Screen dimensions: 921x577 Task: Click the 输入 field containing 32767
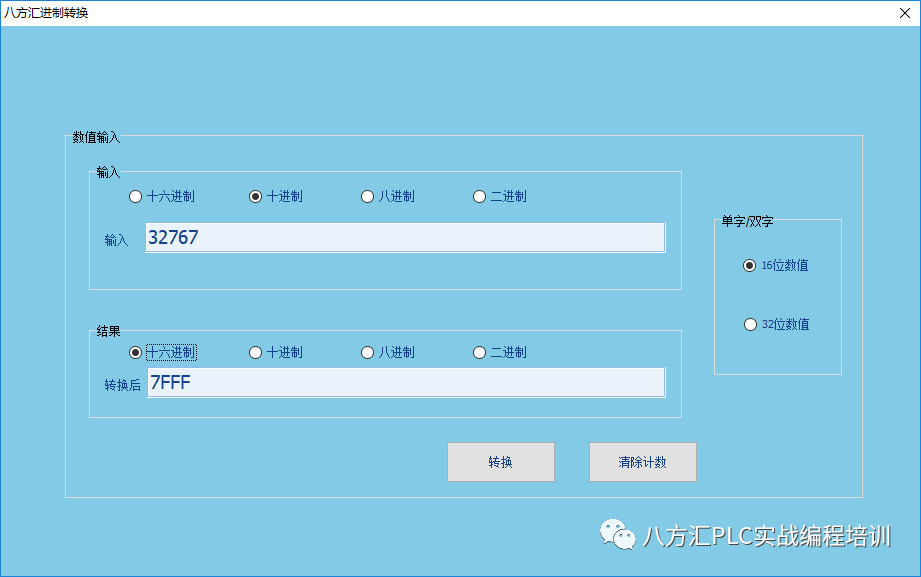pos(405,238)
